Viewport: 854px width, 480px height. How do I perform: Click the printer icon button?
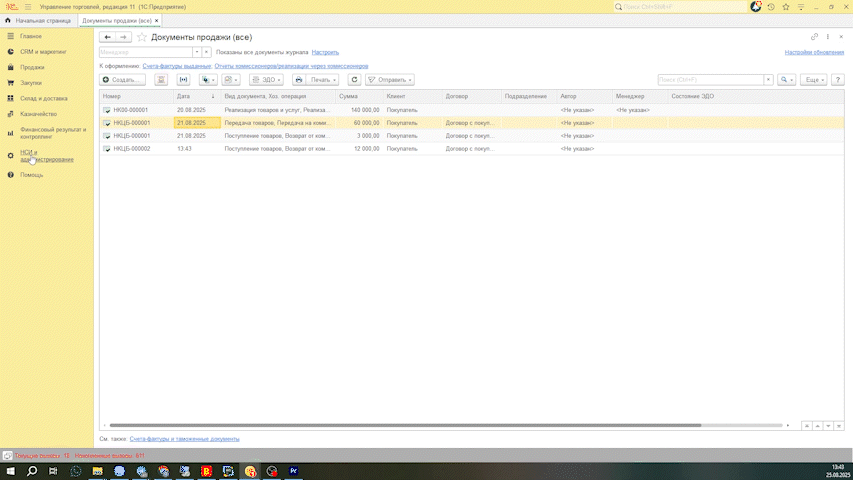coord(298,80)
